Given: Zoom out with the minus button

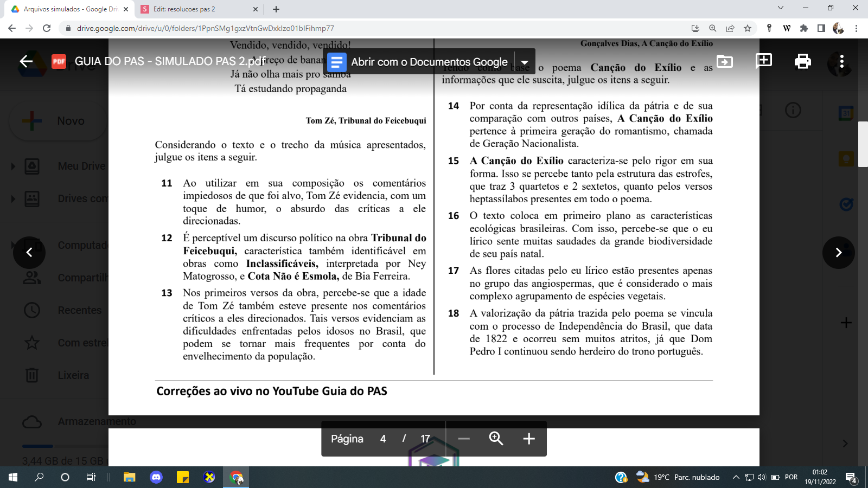Looking at the screenshot, I should (x=464, y=439).
